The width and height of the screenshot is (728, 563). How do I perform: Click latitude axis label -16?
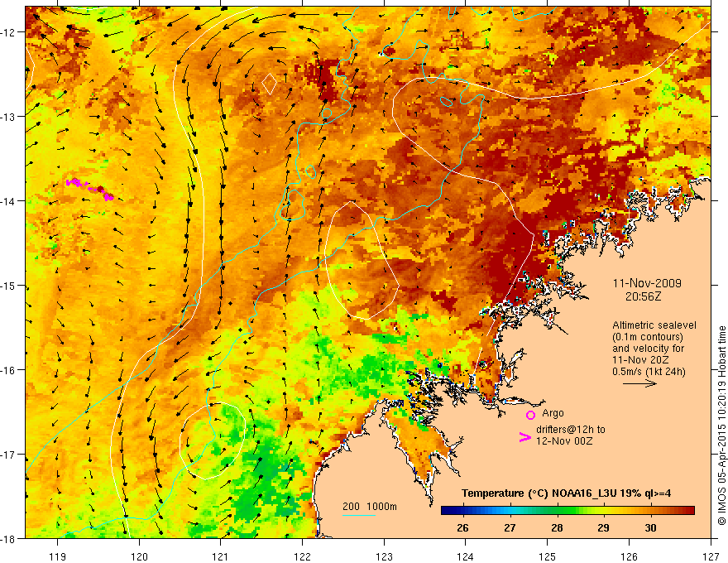8,370
